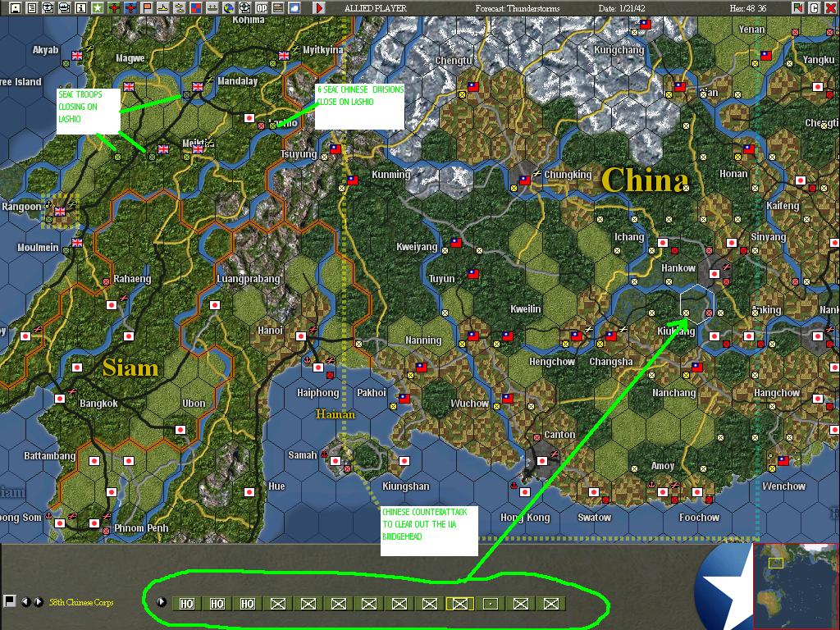840x630 pixels.
Task: Select the red plane on blue background icon
Action: tap(130, 8)
